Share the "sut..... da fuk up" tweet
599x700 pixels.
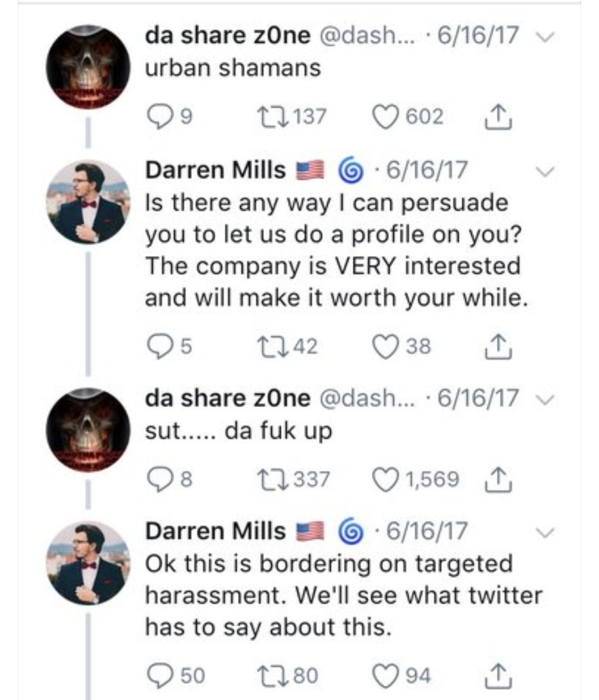click(498, 479)
